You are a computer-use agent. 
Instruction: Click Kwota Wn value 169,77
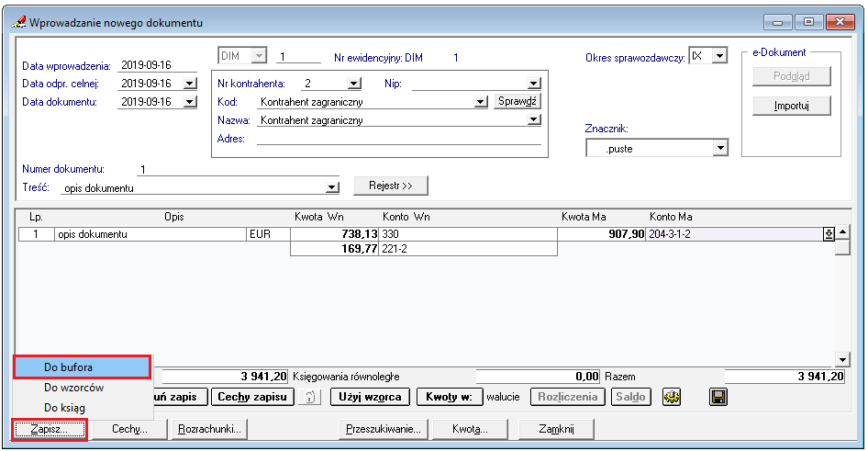(x=334, y=249)
